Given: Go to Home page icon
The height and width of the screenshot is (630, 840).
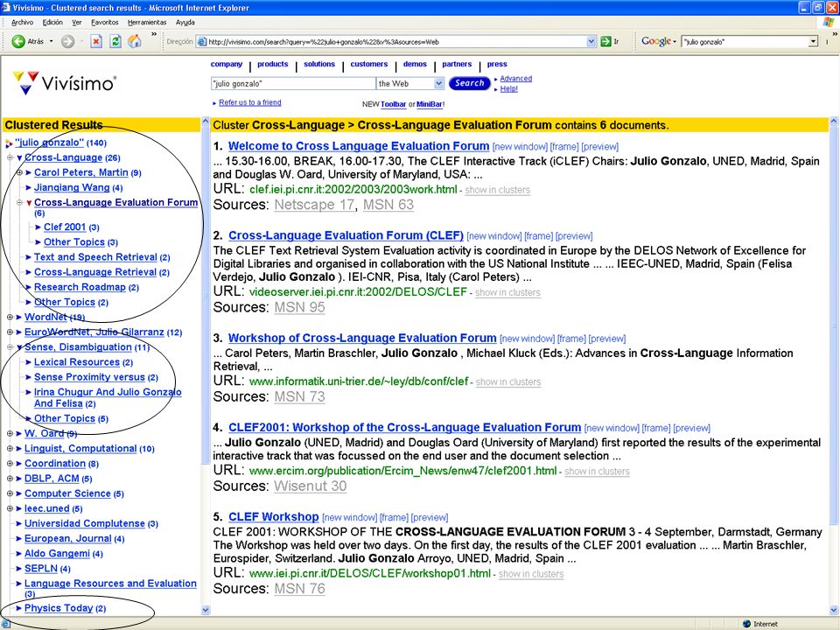Looking at the screenshot, I should click(x=135, y=41).
